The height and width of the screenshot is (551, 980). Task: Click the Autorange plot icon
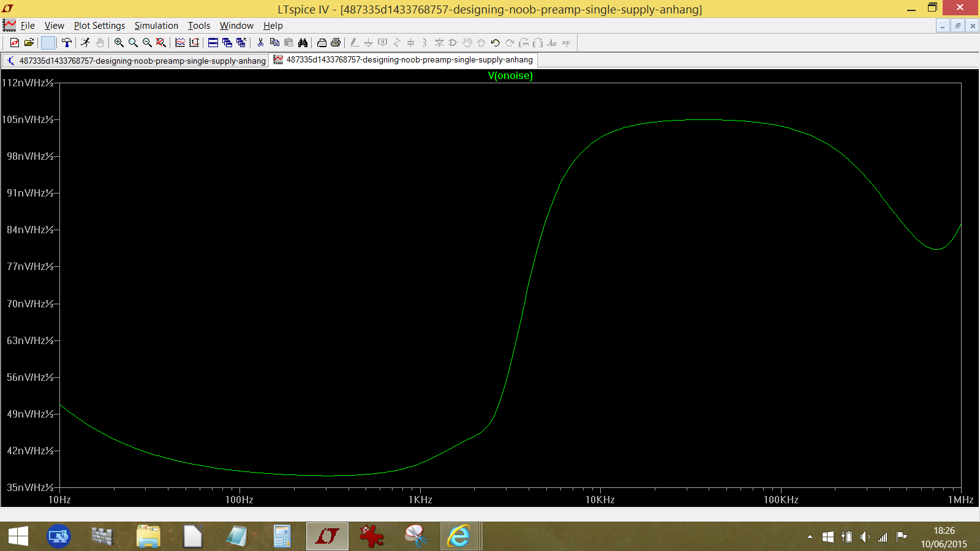[x=180, y=43]
